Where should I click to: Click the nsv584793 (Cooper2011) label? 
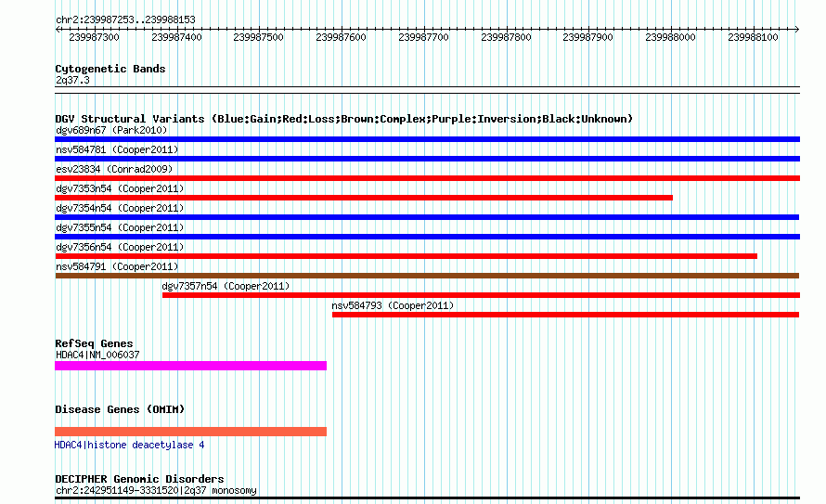click(393, 305)
